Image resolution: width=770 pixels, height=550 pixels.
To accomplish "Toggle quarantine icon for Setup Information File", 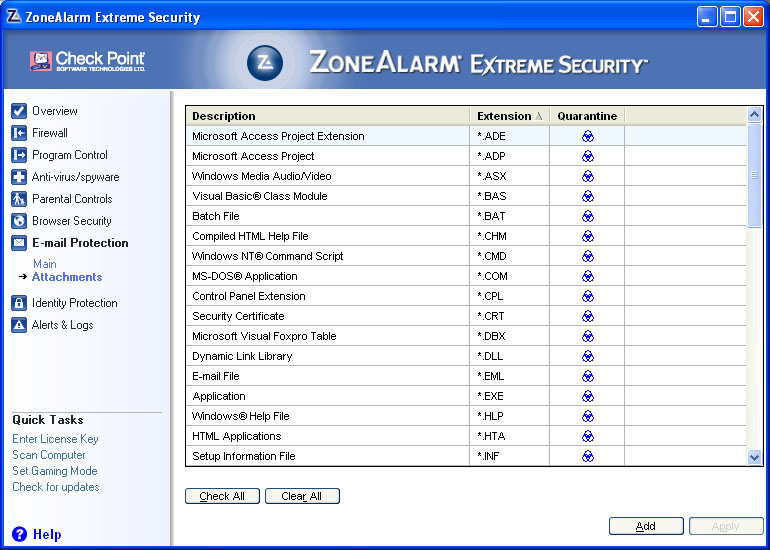I will 587,456.
